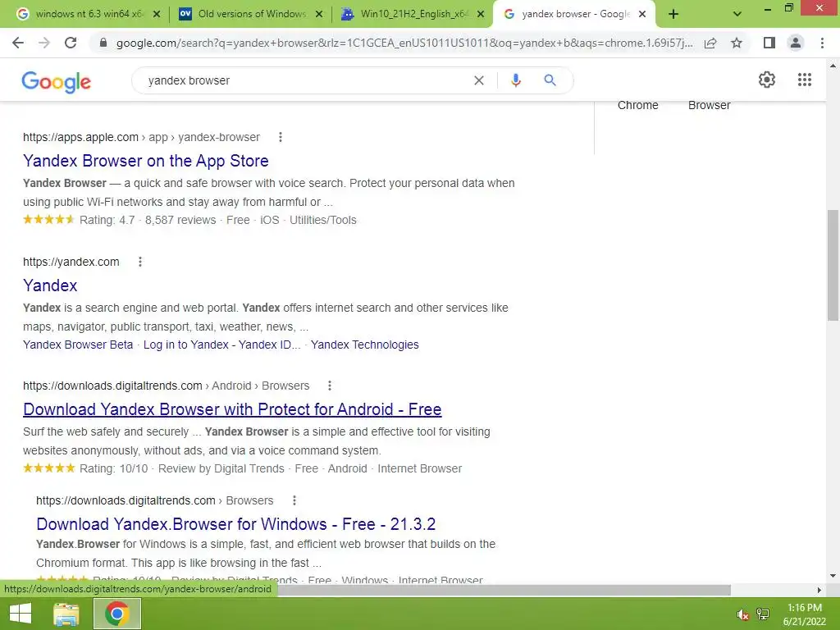Open 'Download Yandex Browser with Protect for Android'
The width and height of the screenshot is (840, 630).
tap(232, 409)
